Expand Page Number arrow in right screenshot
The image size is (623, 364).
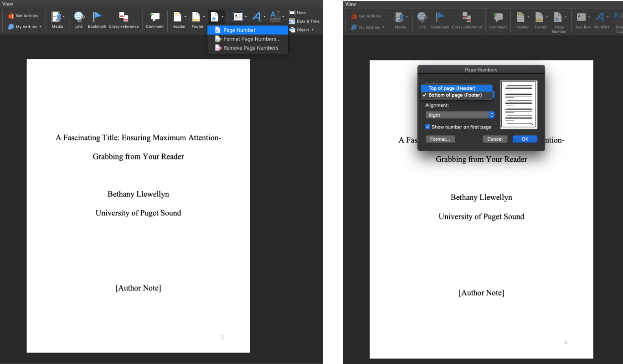point(566,17)
